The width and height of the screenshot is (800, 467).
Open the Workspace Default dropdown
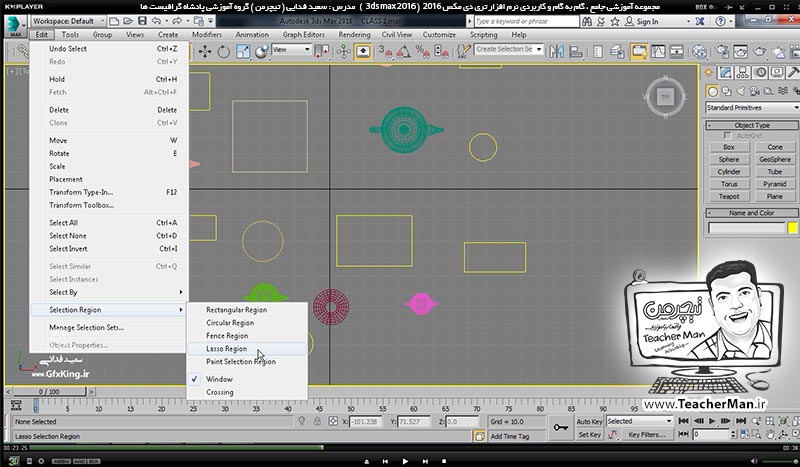point(68,21)
